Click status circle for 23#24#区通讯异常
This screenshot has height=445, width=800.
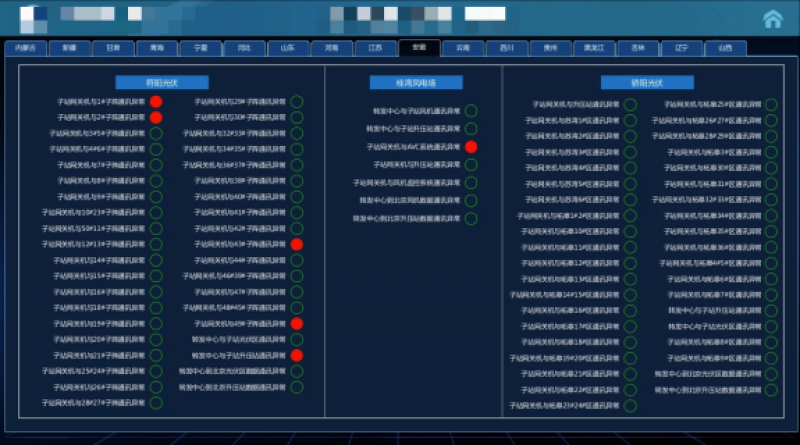[631, 406]
